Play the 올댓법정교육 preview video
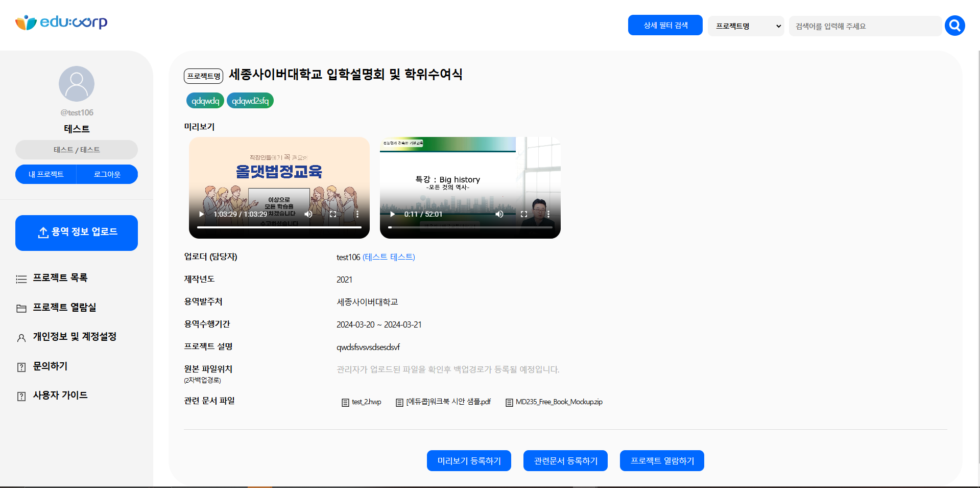The width and height of the screenshot is (980, 488). 202,214
